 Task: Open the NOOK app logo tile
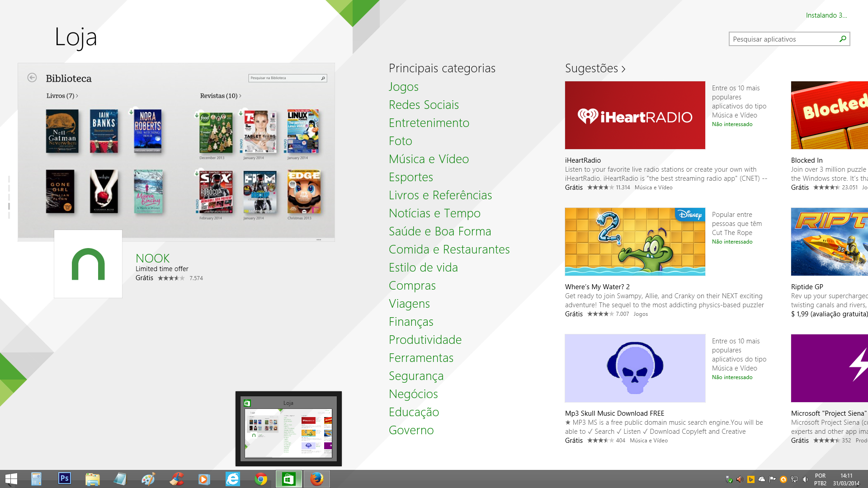(x=88, y=264)
